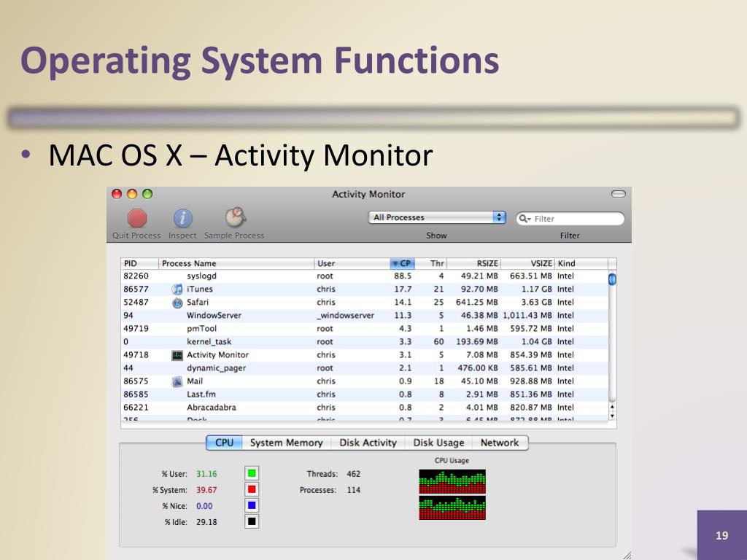Viewport: 747px width, 560px height.
Task: Click the green % User color swatch
Action: pyautogui.click(x=252, y=473)
